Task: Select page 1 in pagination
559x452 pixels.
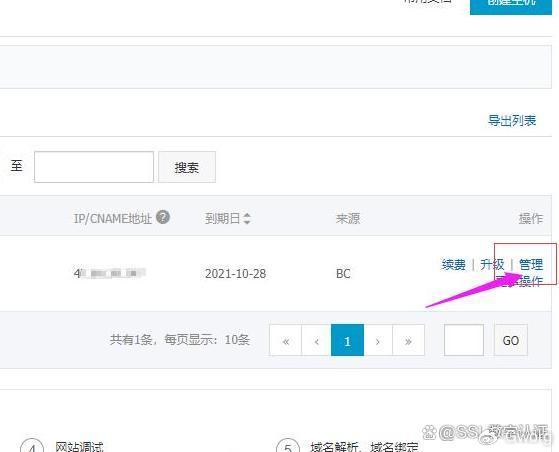Action: [347, 340]
